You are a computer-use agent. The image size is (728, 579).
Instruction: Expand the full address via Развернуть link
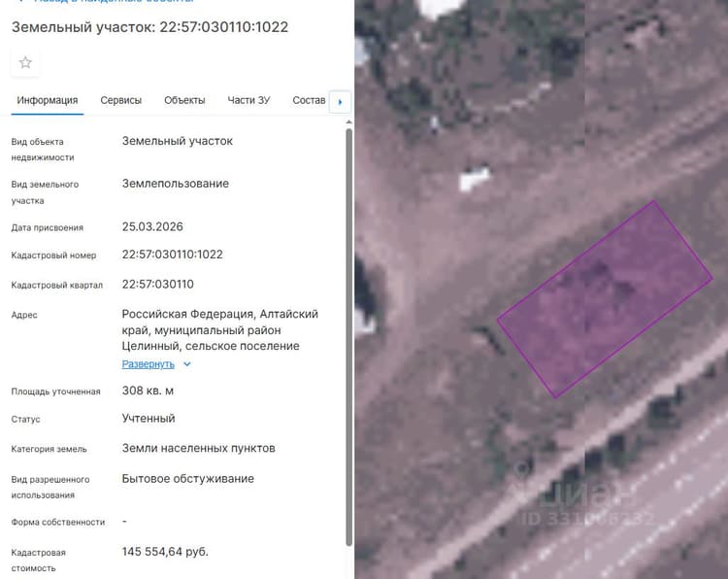click(x=149, y=364)
